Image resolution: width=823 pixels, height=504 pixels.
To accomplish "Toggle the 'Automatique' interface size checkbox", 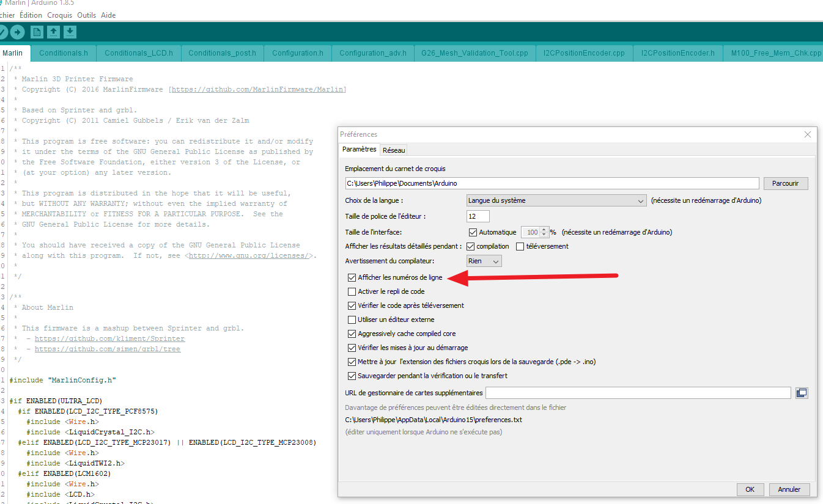I will (473, 232).
